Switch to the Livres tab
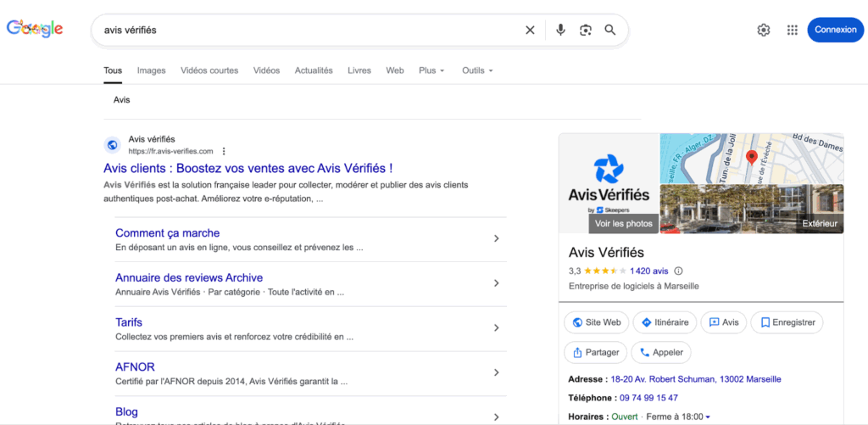The image size is (868, 425). click(359, 71)
